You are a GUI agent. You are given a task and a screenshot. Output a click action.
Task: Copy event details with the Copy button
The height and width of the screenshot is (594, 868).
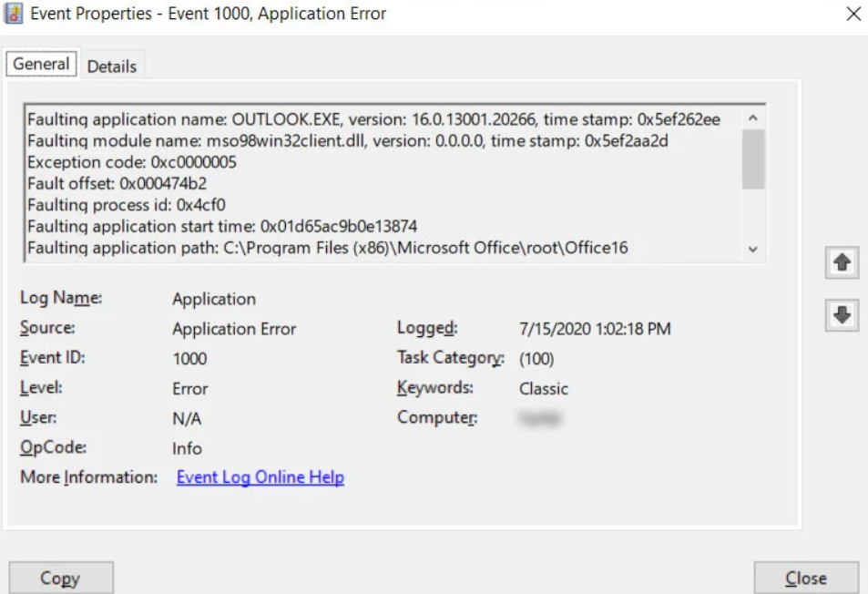[61, 578]
